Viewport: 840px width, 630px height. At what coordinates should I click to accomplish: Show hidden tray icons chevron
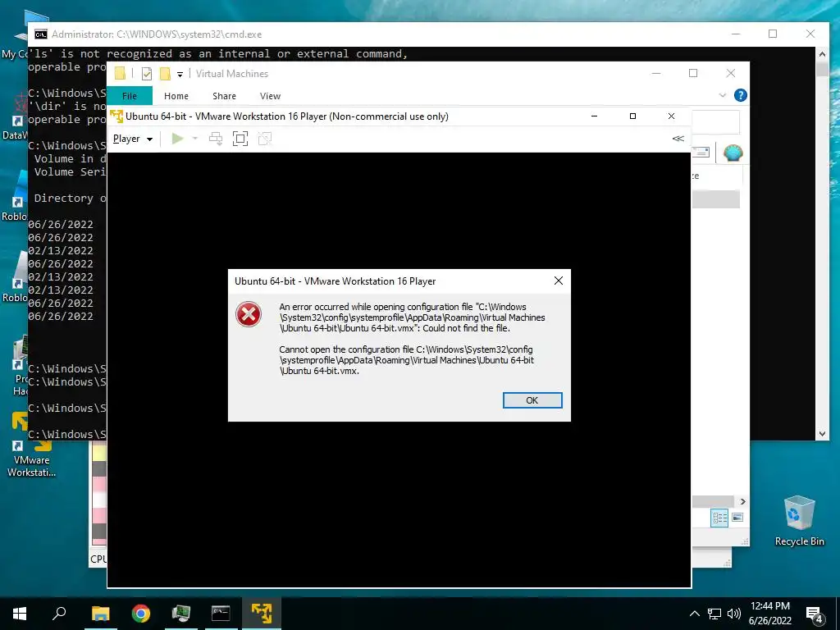(x=694, y=614)
